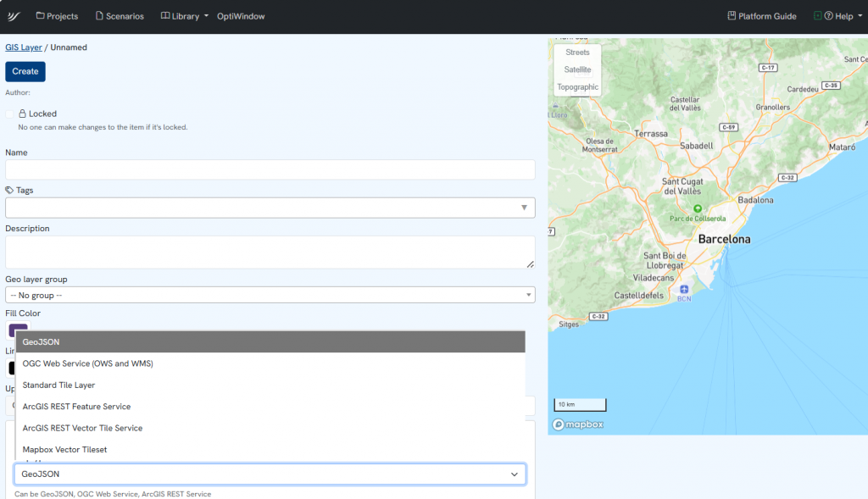Viewport: 868px width, 499px height.
Task: Go to Scenarios in the navbar
Action: (x=120, y=16)
